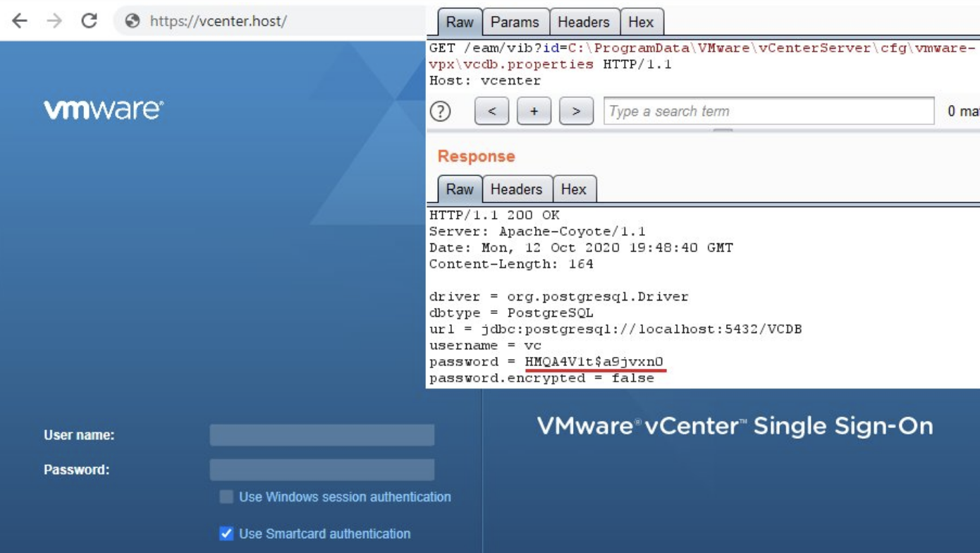Switch to the request Params tab
980x553 pixels.
(515, 22)
